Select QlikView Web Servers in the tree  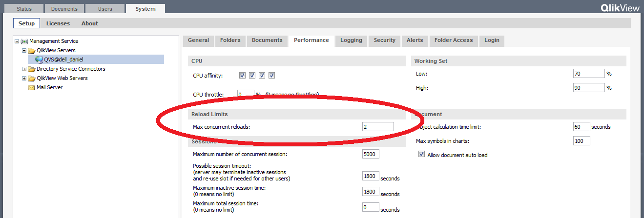(x=62, y=78)
